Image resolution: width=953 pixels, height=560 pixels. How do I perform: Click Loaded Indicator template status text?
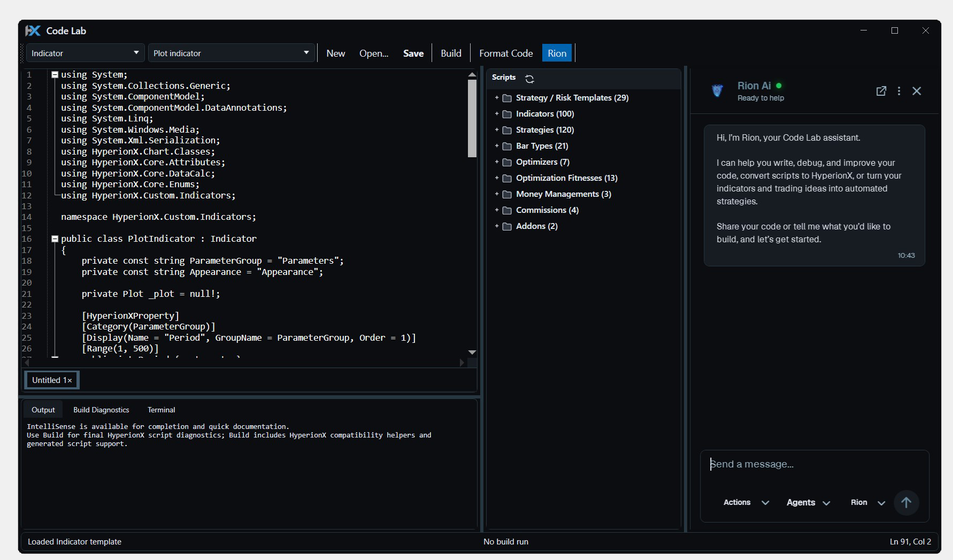(74, 542)
